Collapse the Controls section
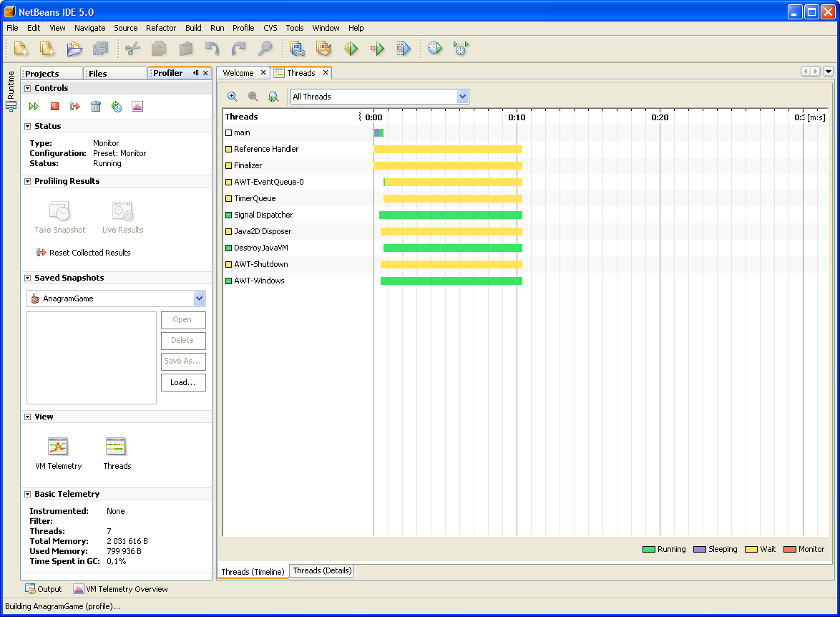This screenshot has width=840, height=617. (27, 89)
